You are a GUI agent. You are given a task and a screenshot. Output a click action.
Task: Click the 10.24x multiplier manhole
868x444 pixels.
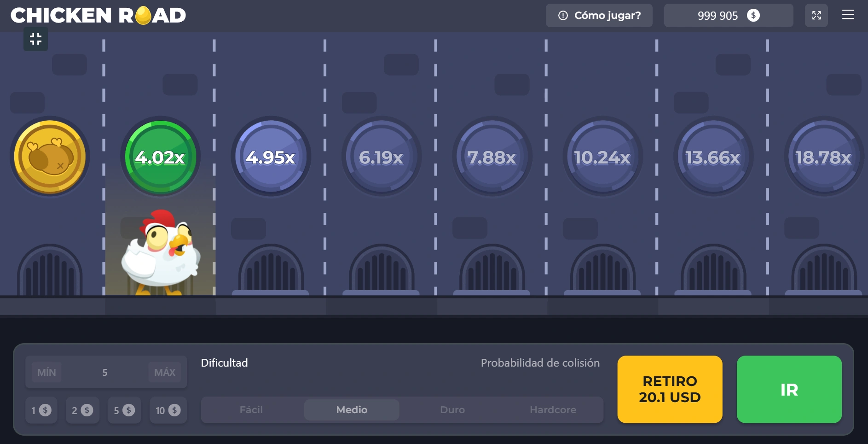[602, 157]
